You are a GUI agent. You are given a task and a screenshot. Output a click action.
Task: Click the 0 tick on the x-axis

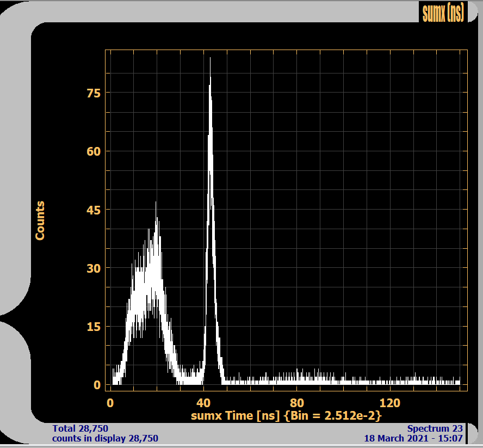click(x=110, y=403)
